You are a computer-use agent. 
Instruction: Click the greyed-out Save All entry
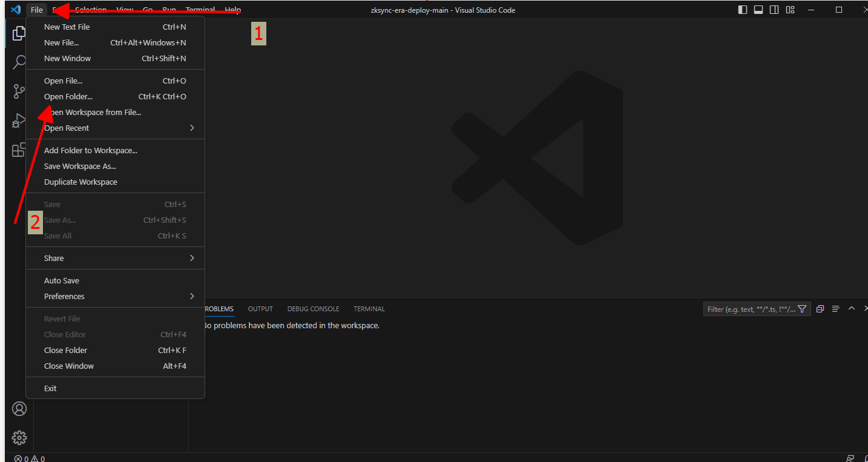(x=115, y=236)
